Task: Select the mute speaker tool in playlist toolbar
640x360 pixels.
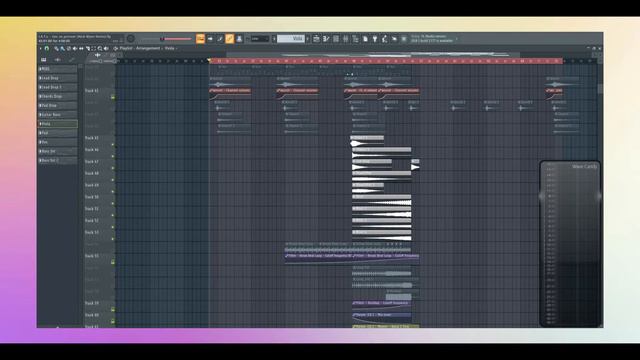Action: click(75, 48)
